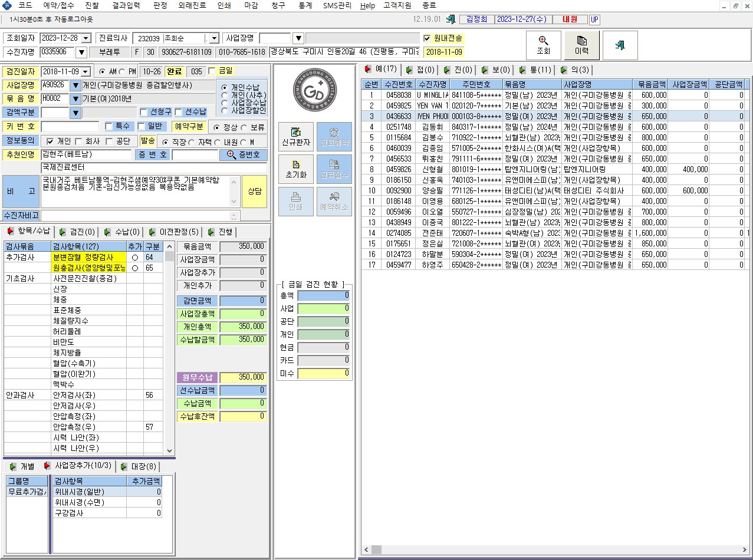Screen dimensions: 753x560
Task: Expand the 감액구분 dropdown
Action: (75, 113)
